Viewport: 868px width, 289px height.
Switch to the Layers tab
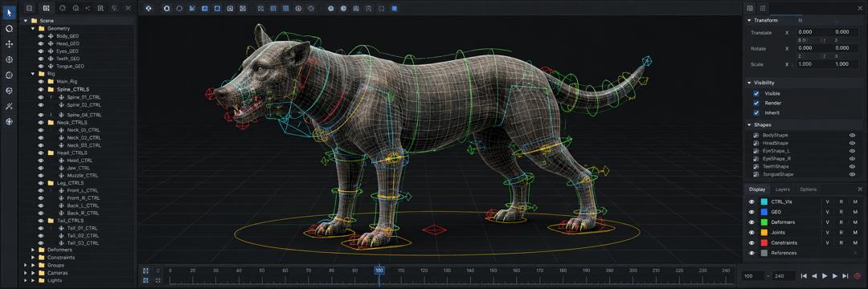pos(783,189)
